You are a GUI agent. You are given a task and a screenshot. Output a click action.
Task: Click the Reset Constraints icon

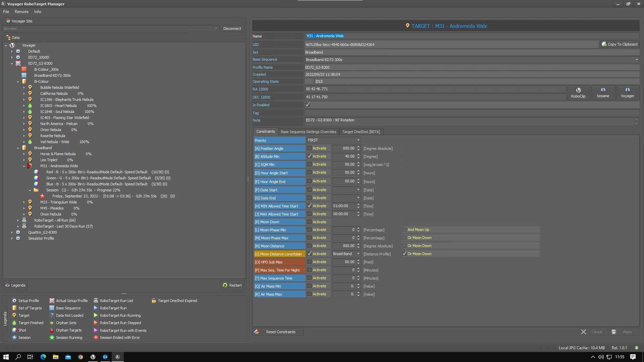256,332
